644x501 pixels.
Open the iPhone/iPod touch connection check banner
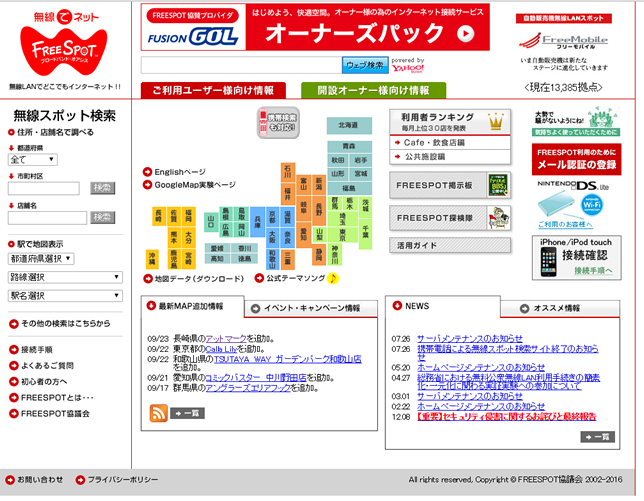pyautogui.click(x=576, y=258)
